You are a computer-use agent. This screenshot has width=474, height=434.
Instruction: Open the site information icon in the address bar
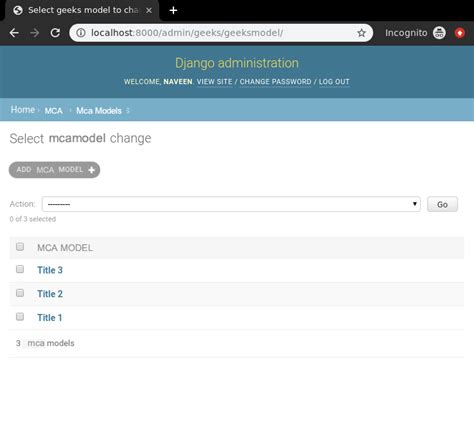81,33
